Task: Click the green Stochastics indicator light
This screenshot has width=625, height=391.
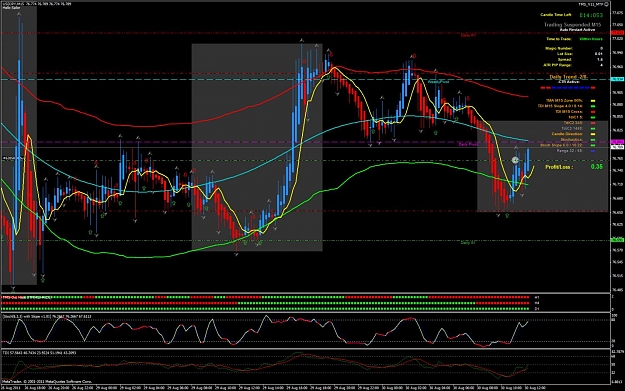Action: [x=593, y=140]
